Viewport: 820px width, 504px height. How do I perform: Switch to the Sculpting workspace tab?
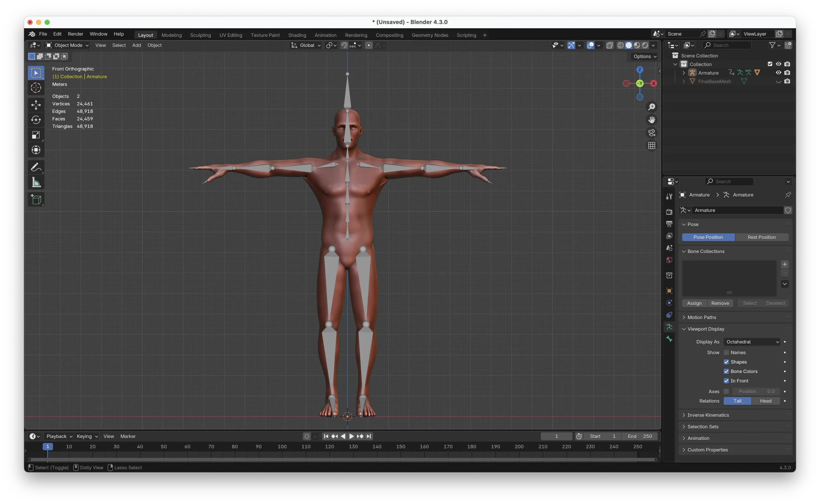click(x=200, y=35)
